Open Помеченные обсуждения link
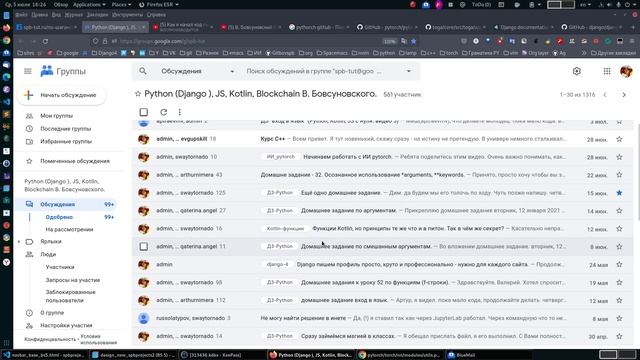Screen dimensions: 640x360 click(x=75, y=161)
